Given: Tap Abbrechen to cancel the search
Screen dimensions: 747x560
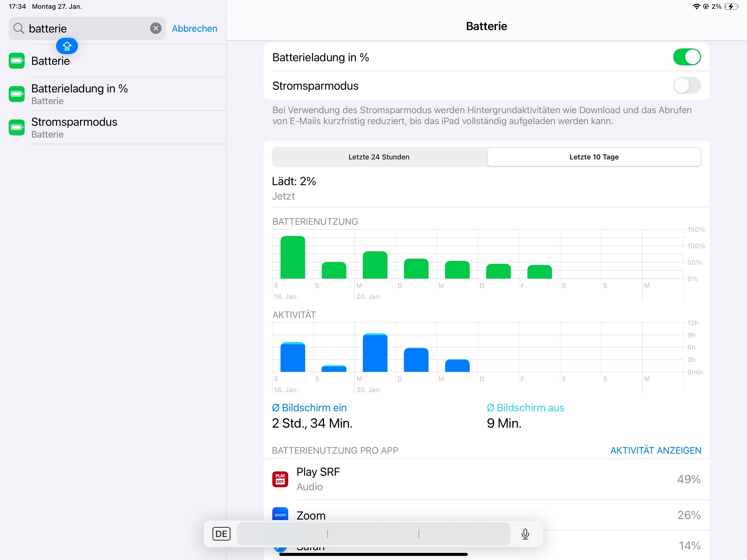Looking at the screenshot, I should point(194,28).
